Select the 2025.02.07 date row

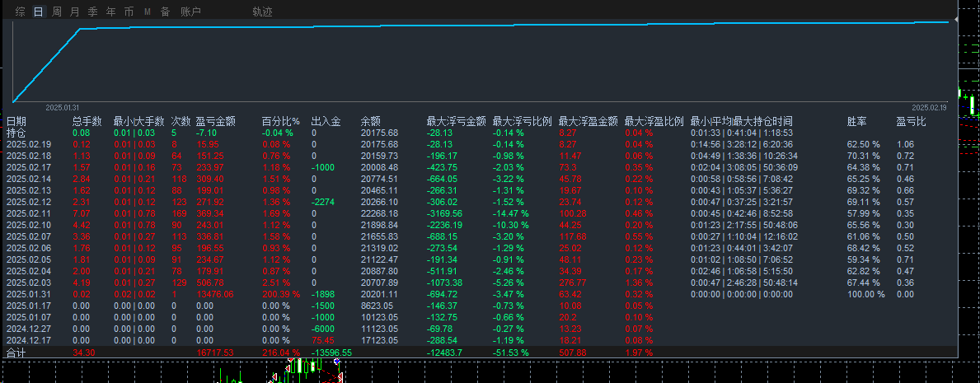click(x=30, y=236)
